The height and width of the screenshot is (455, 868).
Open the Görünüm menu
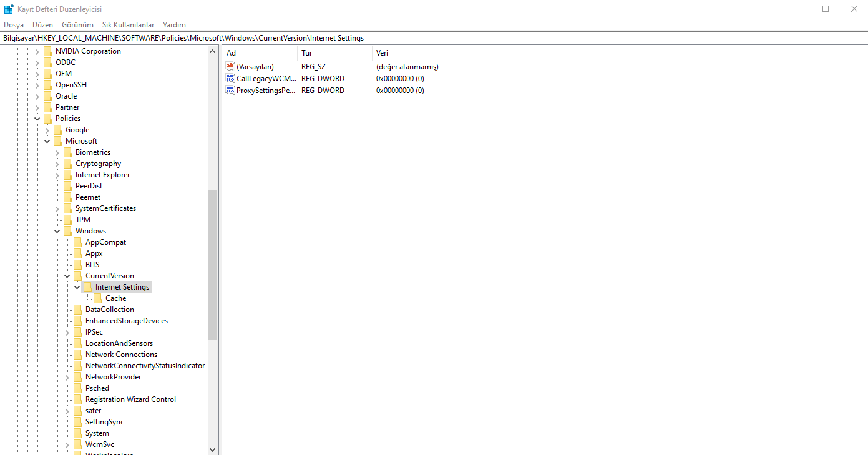[x=77, y=25]
